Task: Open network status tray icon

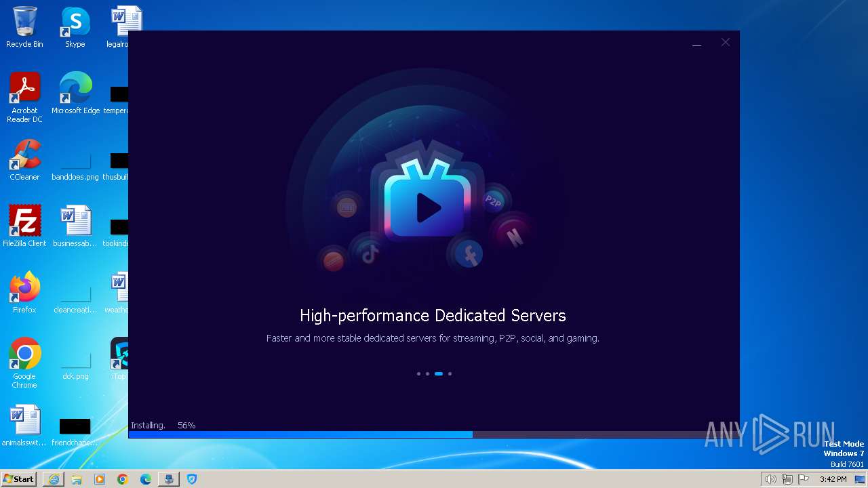Action: (x=787, y=479)
